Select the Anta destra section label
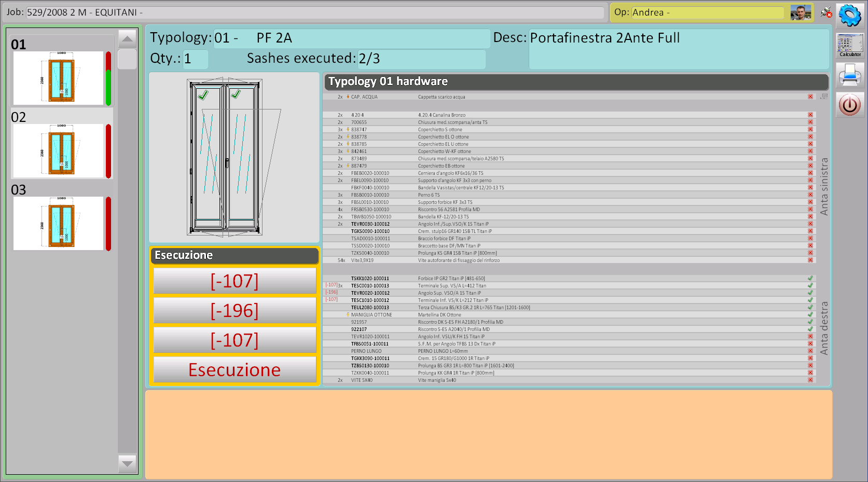The height and width of the screenshot is (482, 868). point(824,328)
